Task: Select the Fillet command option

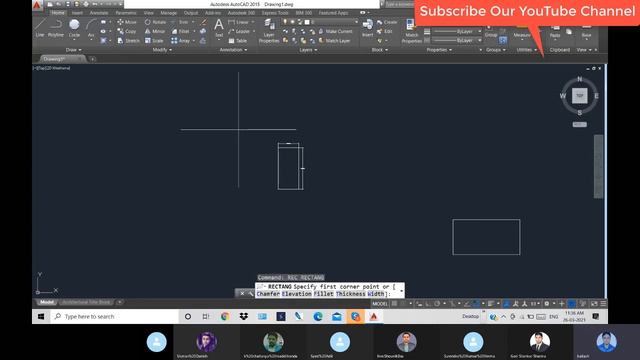Action: 324,294
